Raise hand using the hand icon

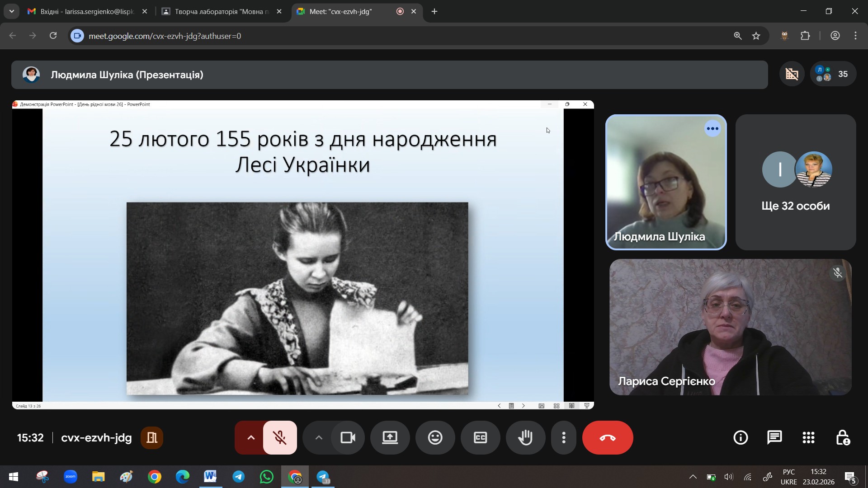[525, 437]
